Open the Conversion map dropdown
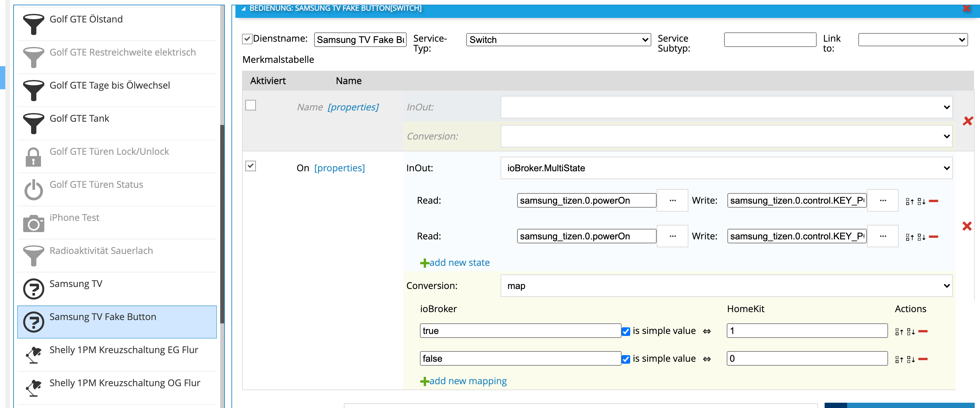Viewport: 980px width, 408px height. pos(726,286)
